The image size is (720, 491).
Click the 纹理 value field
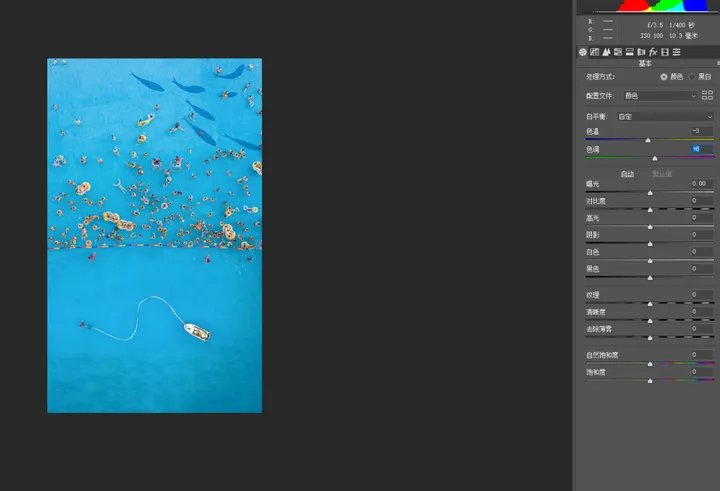[702, 294]
